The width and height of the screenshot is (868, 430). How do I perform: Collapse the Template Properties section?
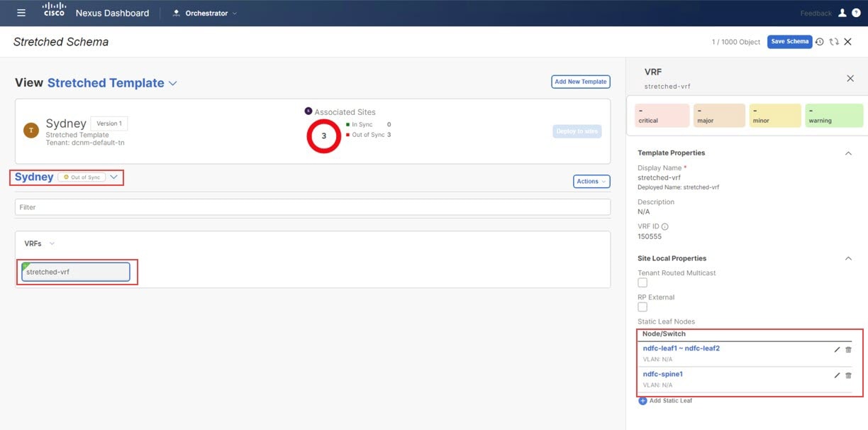848,153
